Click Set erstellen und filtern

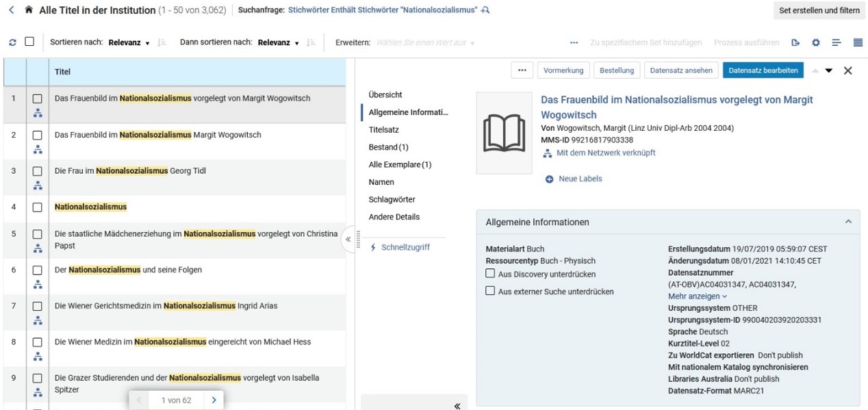[x=819, y=10]
